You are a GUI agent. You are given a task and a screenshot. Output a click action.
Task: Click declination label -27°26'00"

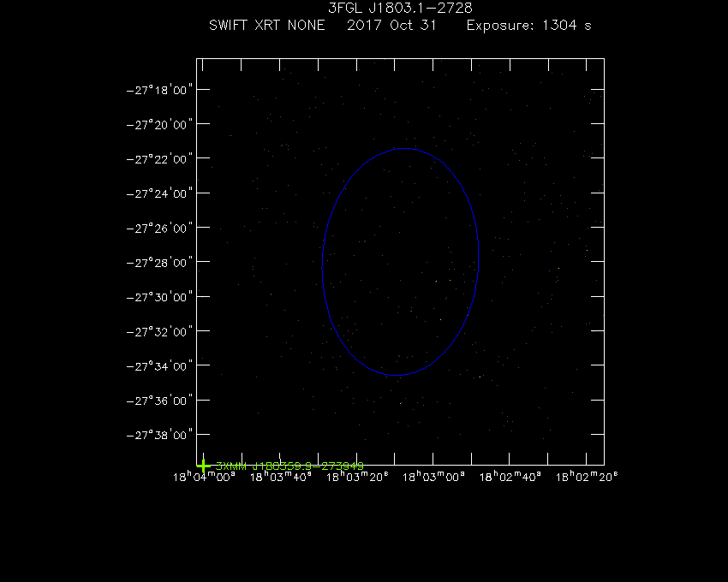pyautogui.click(x=159, y=229)
